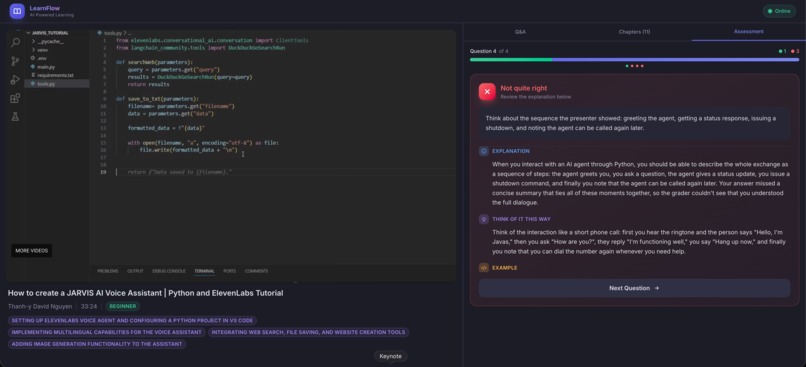The image size is (806, 367).
Task: Click the MORE VIDEOS button
Action: [x=31, y=251]
